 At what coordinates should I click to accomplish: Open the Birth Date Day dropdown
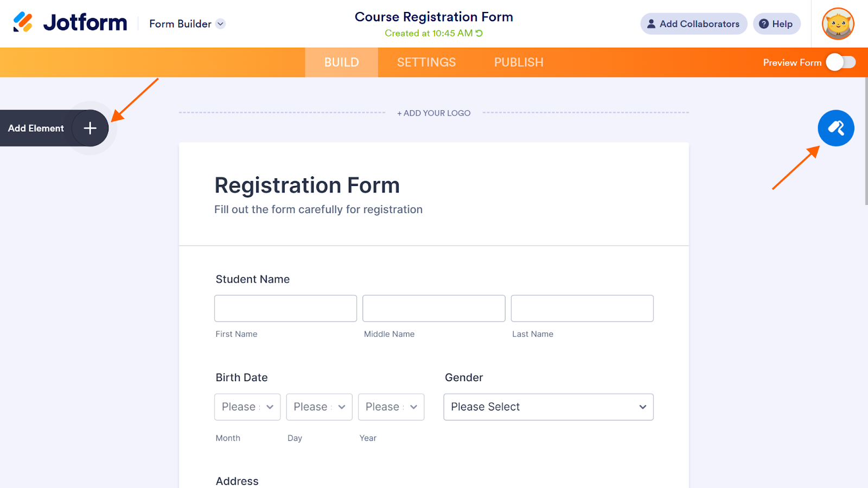click(x=319, y=407)
